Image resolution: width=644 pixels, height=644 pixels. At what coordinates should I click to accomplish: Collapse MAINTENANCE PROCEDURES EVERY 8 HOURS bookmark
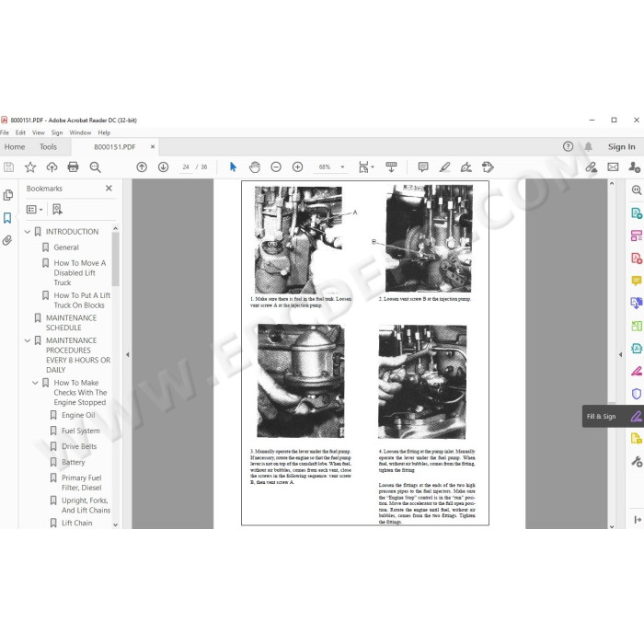[x=28, y=341]
